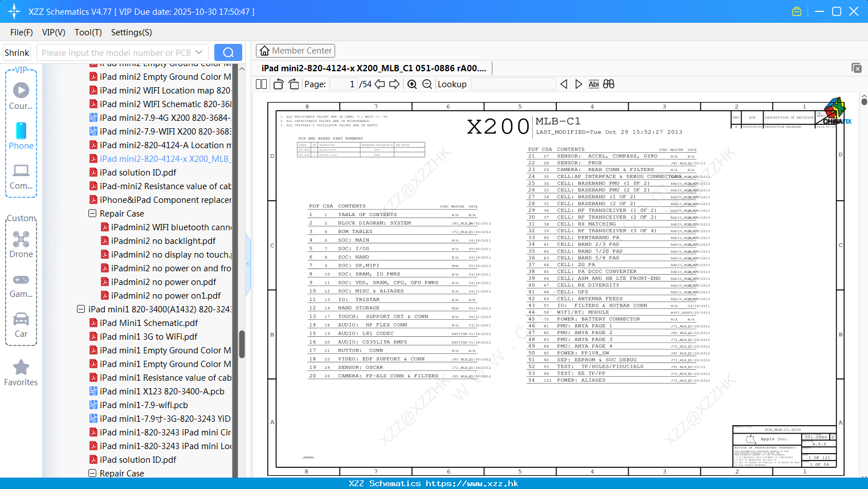
Task: Open the Course sidebar category
Action: [x=21, y=96]
